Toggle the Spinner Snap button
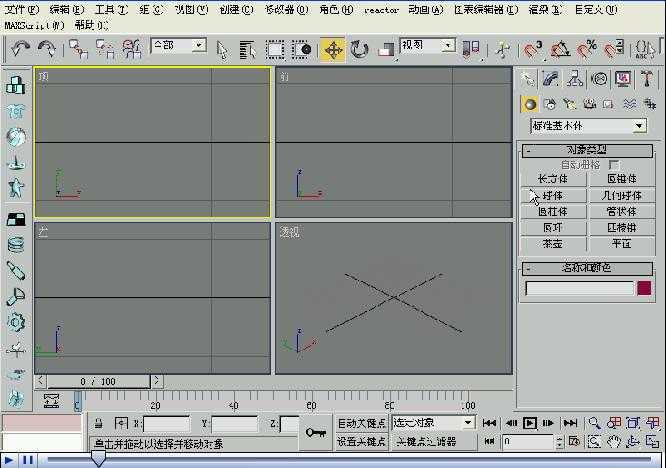The height and width of the screenshot is (468, 666). (613, 50)
